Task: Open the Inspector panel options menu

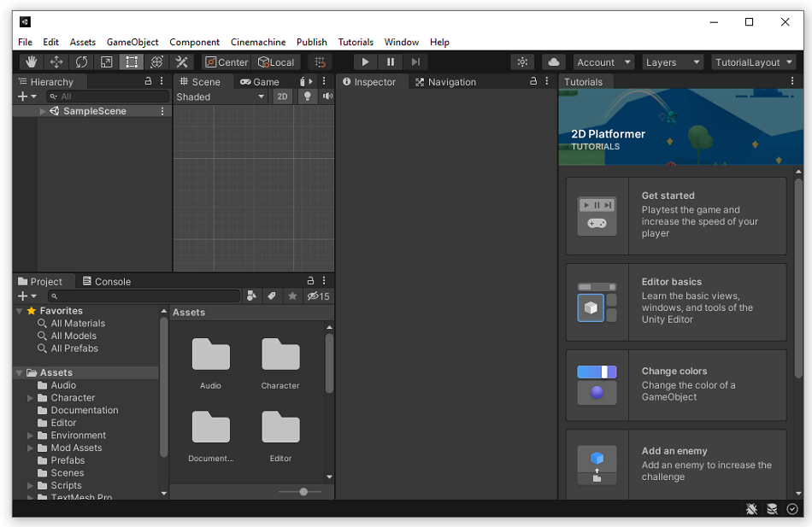Action: (547, 81)
